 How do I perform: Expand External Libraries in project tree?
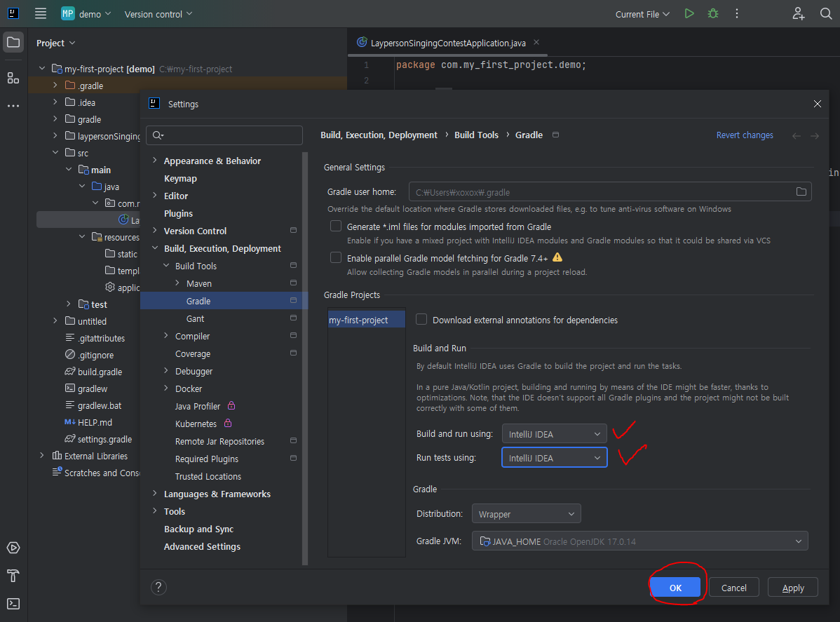(x=42, y=455)
